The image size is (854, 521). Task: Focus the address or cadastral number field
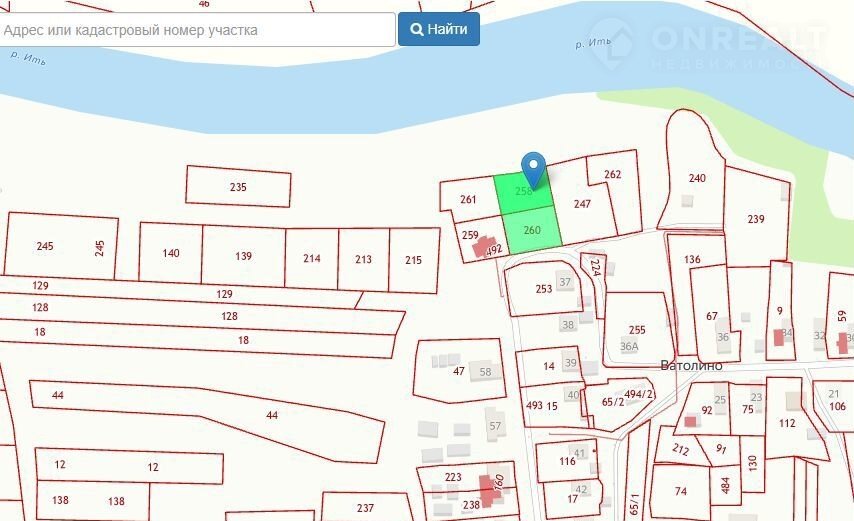click(x=197, y=30)
